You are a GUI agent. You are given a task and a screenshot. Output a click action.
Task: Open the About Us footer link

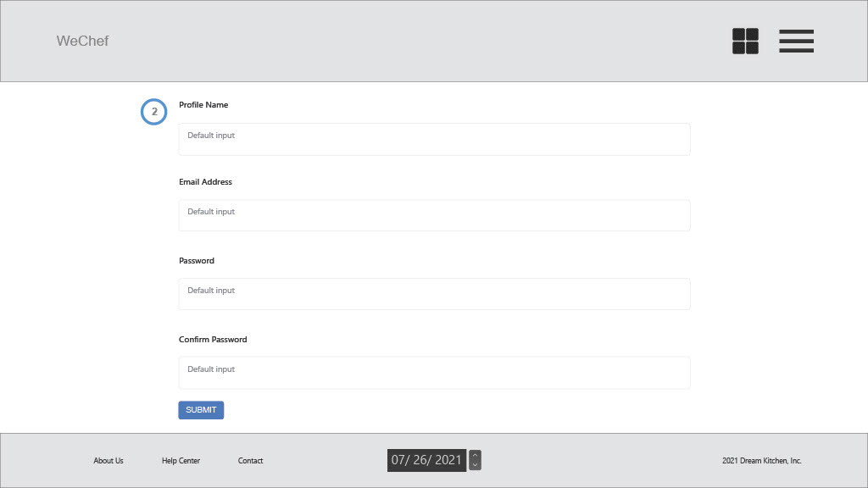click(x=108, y=460)
